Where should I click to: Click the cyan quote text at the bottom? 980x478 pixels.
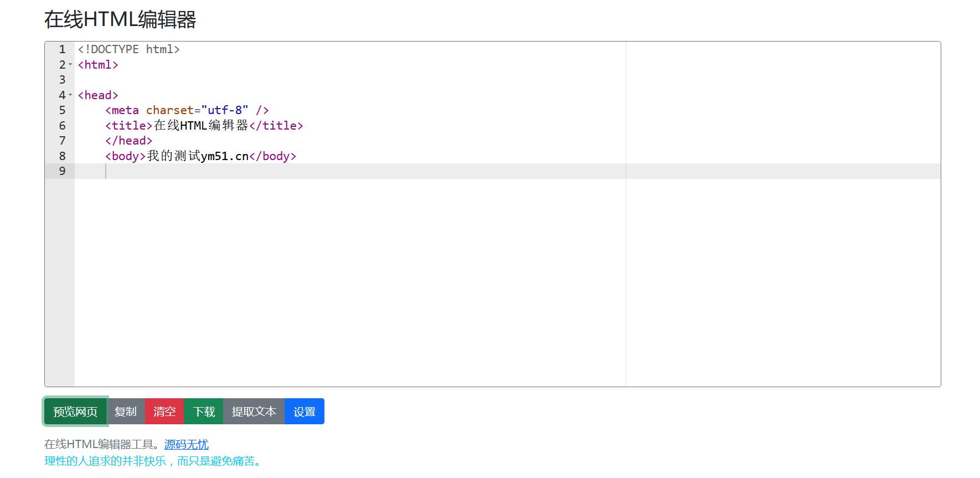pos(152,461)
